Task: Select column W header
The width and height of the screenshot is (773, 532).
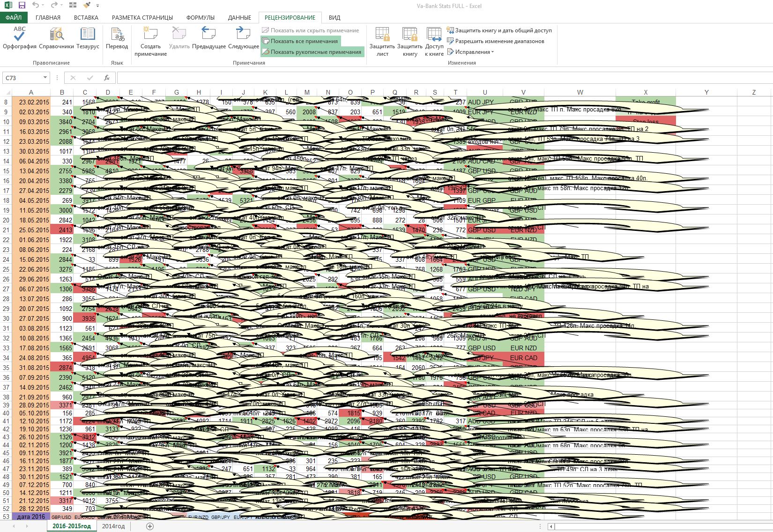Action: (x=580, y=92)
